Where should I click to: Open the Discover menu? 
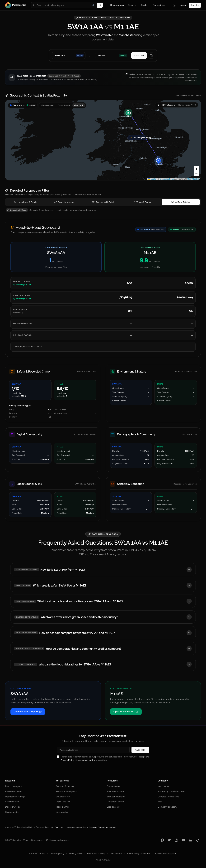132,5
